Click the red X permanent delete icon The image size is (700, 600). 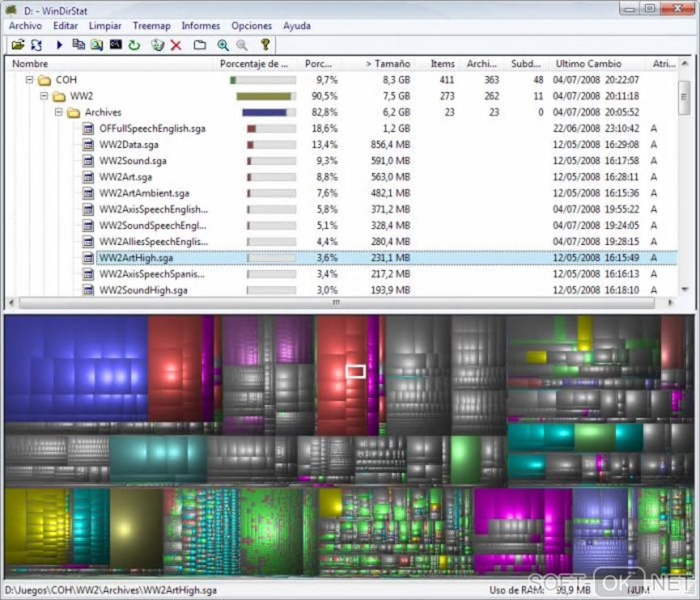[x=176, y=45]
